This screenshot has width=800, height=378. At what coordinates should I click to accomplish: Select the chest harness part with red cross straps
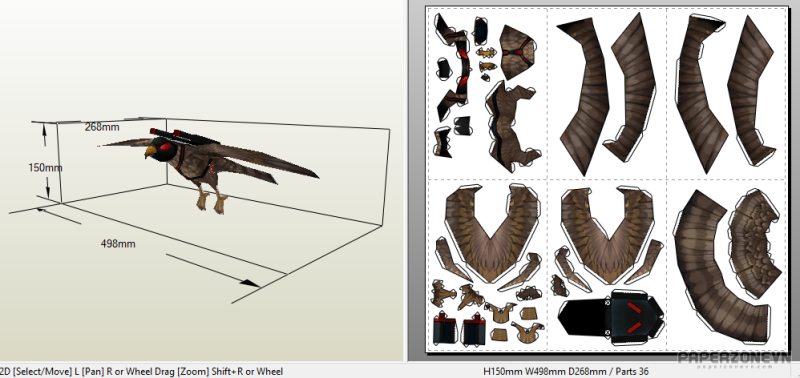tap(517, 51)
